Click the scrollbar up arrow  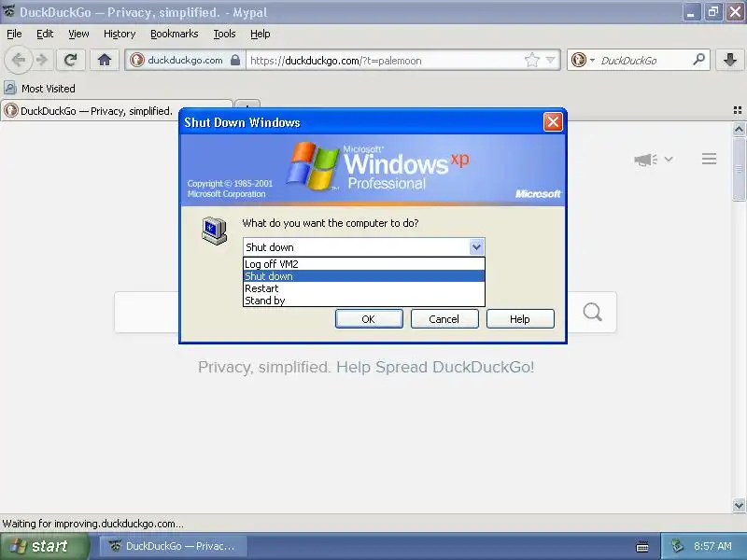[x=739, y=129]
